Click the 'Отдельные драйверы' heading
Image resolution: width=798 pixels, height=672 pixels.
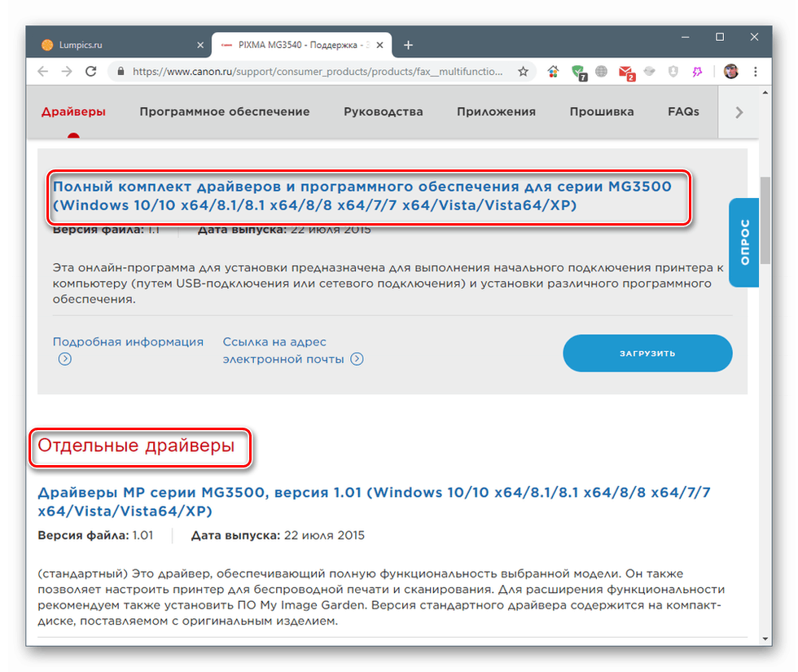(x=136, y=446)
